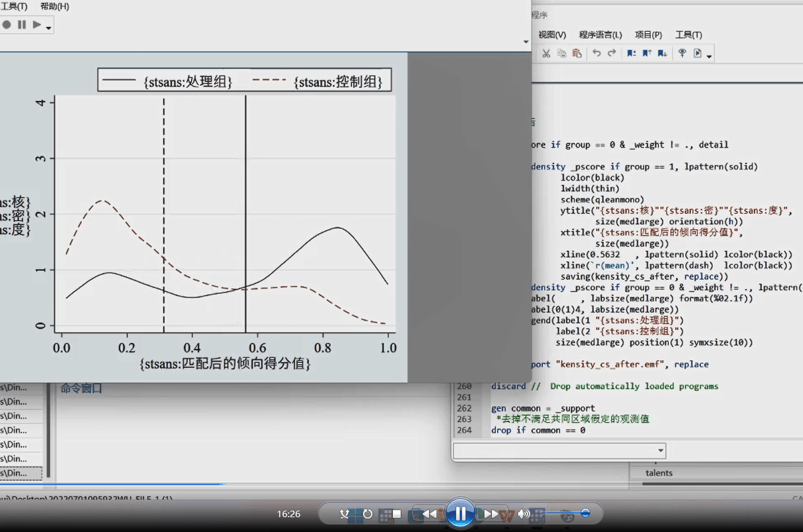Screen dimensions: 803x532
Task: Click line number 260 in the editor gutter
Action: click(x=465, y=386)
